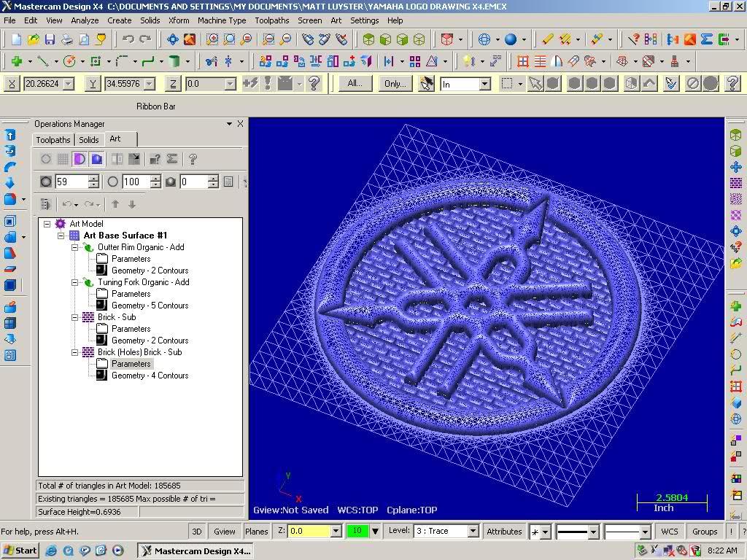
Task: Click the Zoom window magnifier icon
Action: (x=212, y=39)
